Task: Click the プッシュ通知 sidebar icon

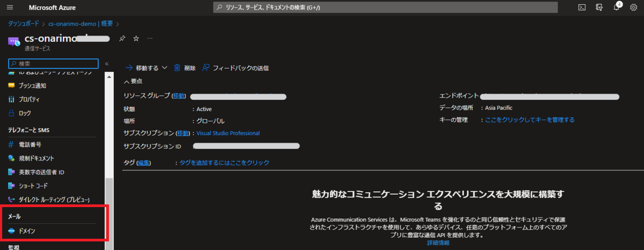Action: click(x=11, y=86)
